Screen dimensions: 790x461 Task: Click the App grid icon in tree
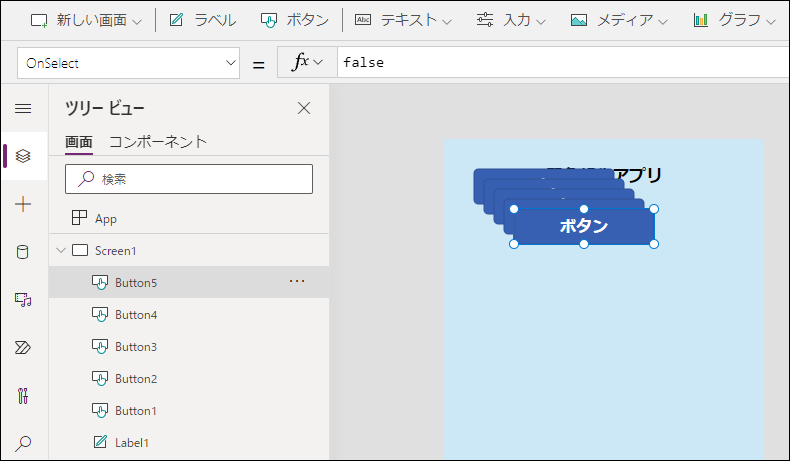(79, 218)
